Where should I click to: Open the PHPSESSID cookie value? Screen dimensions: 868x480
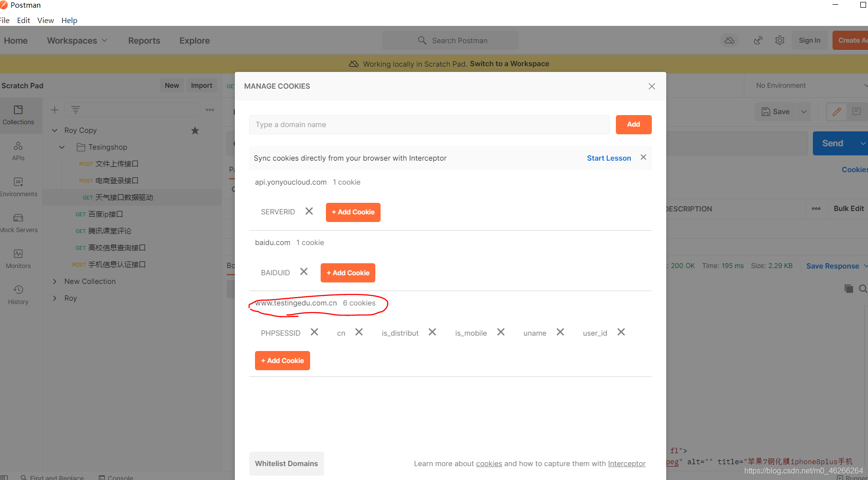tap(280, 333)
